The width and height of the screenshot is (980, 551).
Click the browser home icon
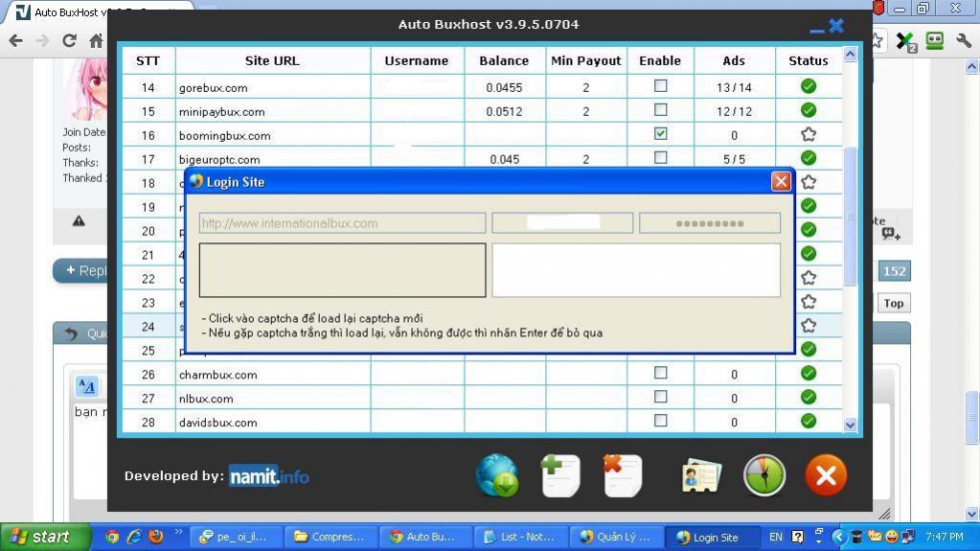pos(96,41)
